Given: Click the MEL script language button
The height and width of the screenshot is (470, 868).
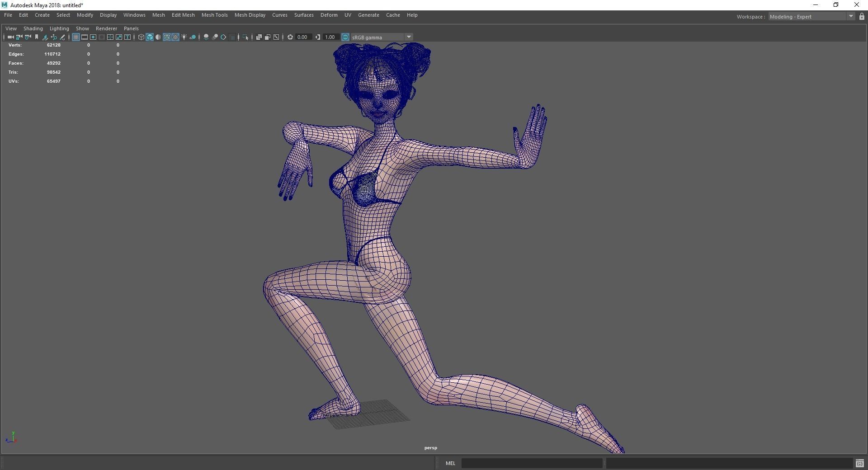Looking at the screenshot, I should (x=450, y=463).
